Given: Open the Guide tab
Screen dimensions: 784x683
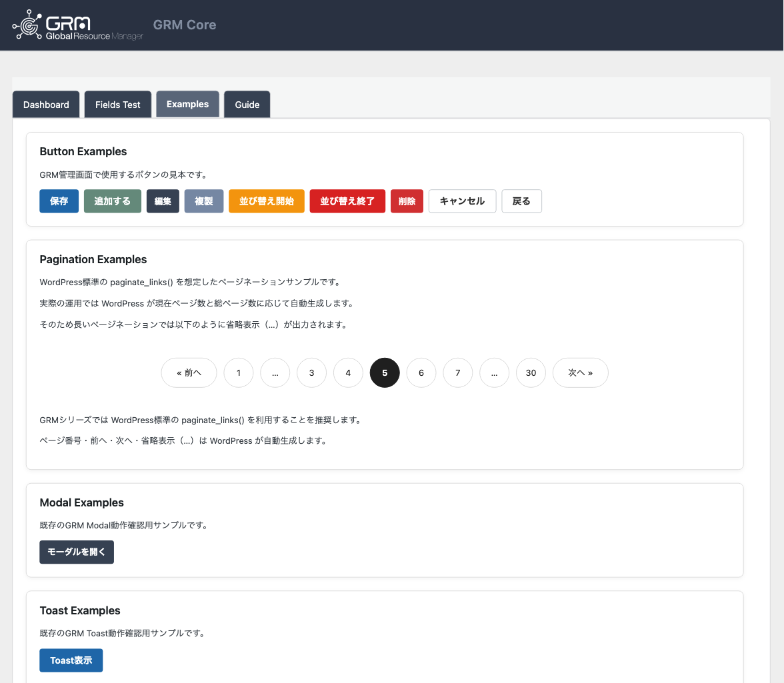Looking at the screenshot, I should (x=247, y=105).
